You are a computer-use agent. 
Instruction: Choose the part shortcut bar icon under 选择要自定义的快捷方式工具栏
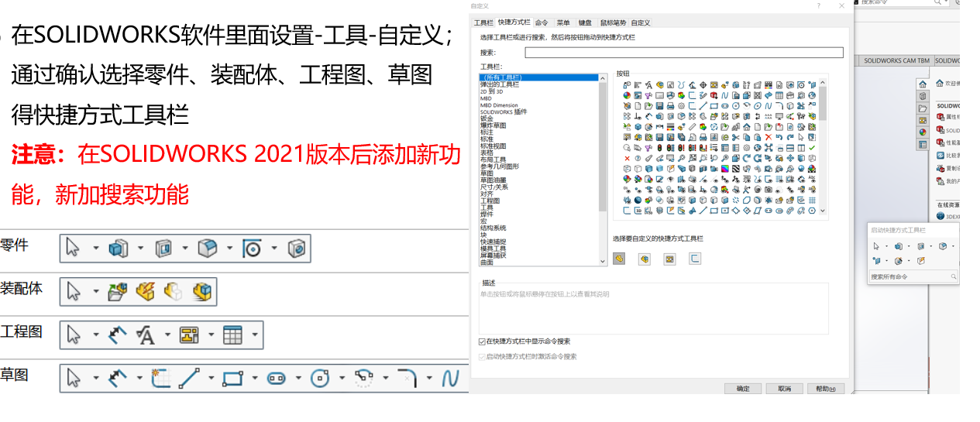click(x=619, y=259)
